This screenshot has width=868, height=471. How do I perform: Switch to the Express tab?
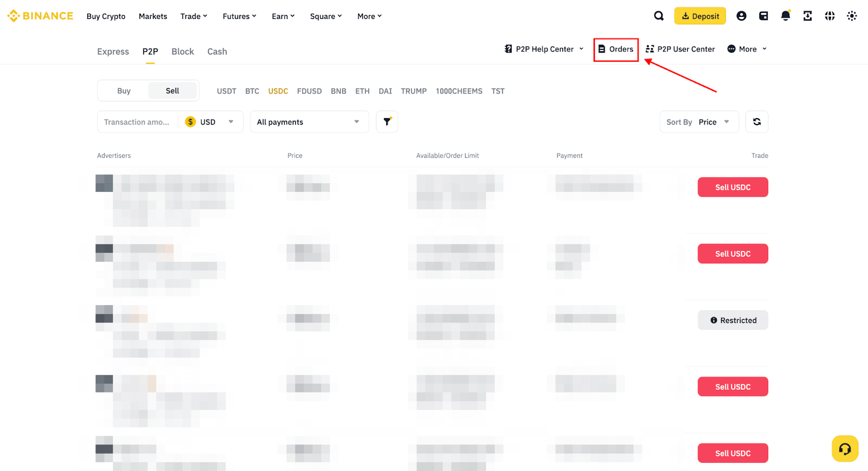tap(113, 51)
